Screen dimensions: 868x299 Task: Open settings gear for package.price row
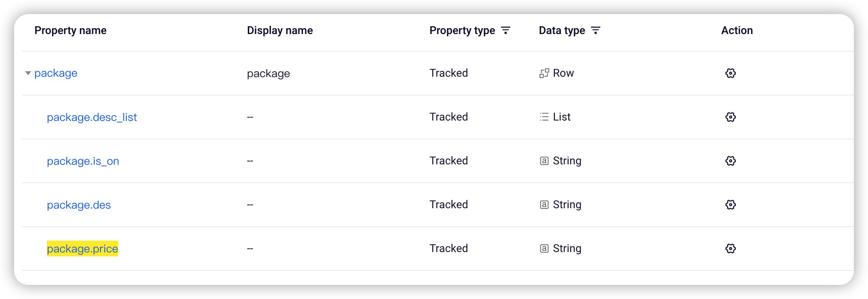coord(730,249)
